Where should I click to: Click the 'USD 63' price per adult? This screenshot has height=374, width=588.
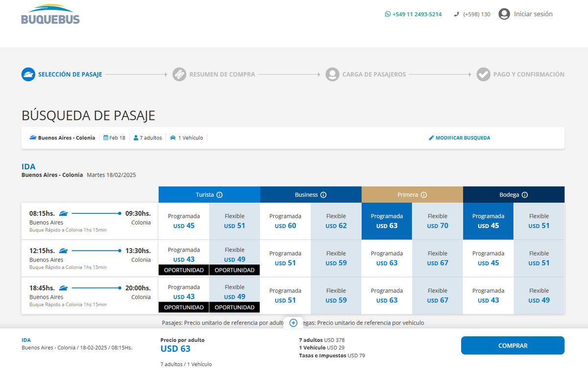(175, 349)
